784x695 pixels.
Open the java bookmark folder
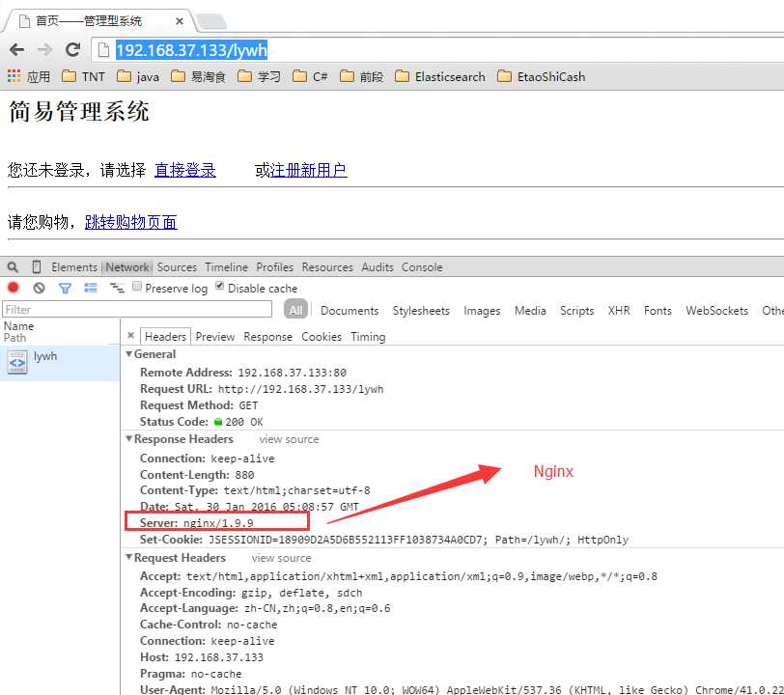pos(138,76)
